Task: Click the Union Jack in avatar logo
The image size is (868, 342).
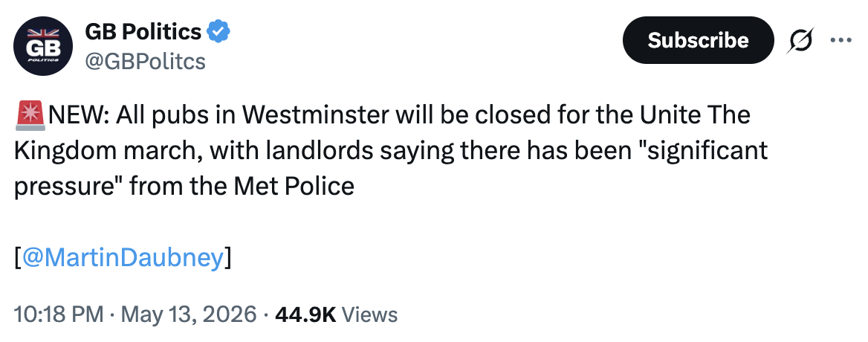Action: point(44,33)
